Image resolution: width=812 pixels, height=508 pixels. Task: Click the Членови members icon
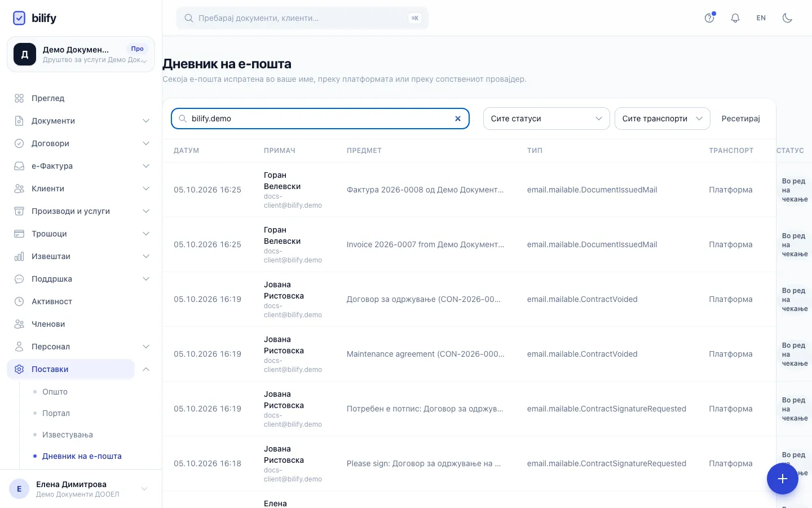pyautogui.click(x=19, y=324)
